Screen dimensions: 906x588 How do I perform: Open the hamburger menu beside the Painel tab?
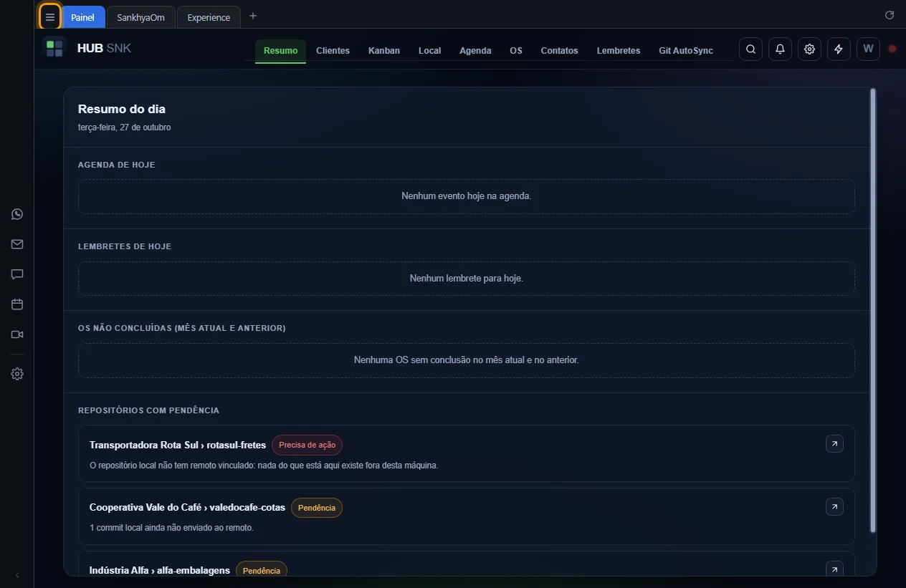pos(50,17)
